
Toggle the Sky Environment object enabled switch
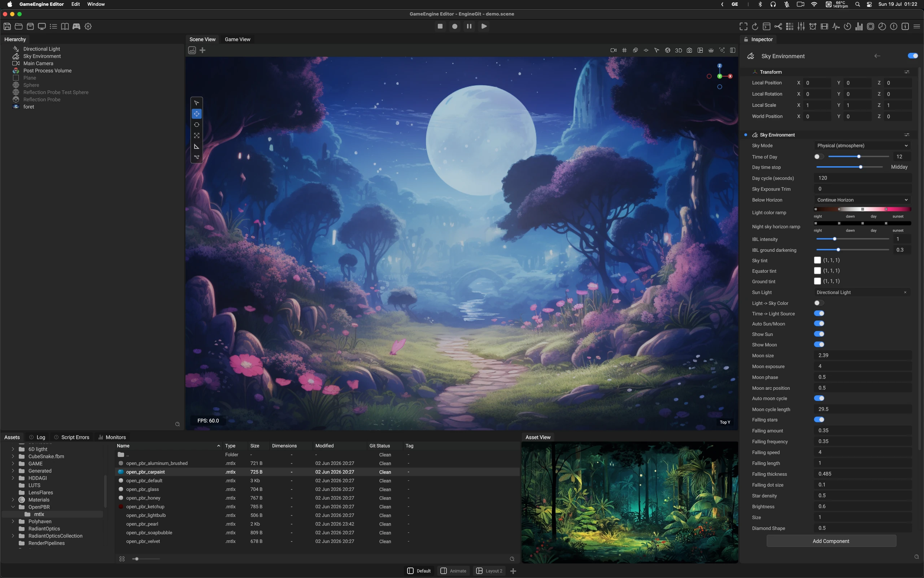[912, 56]
